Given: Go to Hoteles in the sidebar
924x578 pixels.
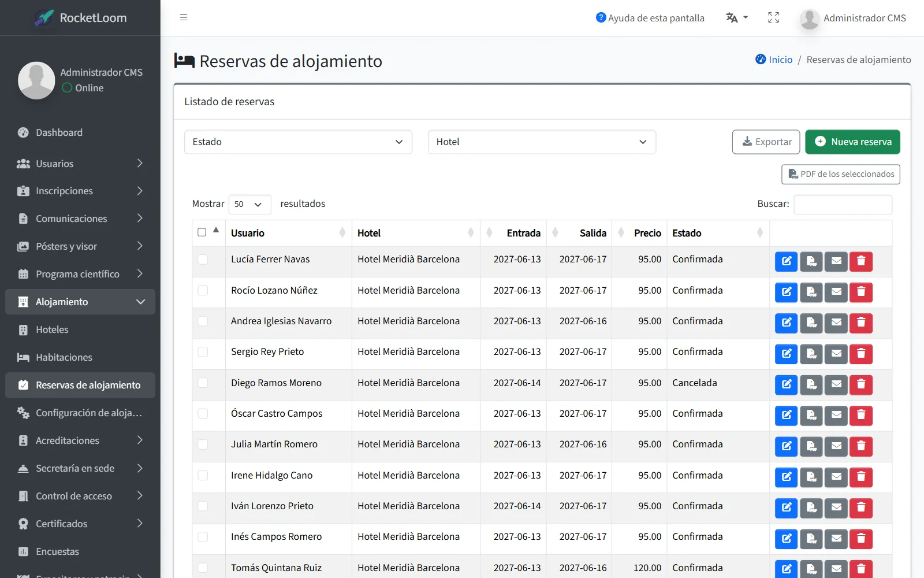Looking at the screenshot, I should tap(80, 329).
